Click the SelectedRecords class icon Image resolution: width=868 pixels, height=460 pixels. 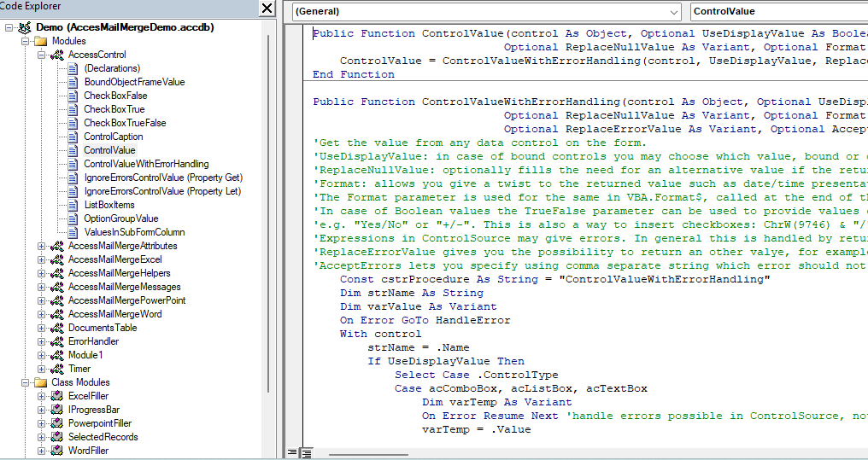[56, 437]
